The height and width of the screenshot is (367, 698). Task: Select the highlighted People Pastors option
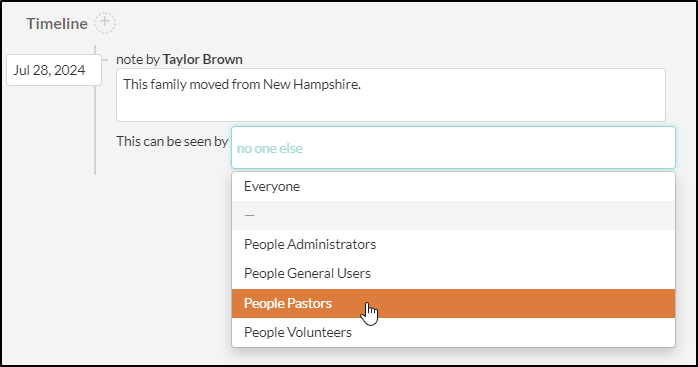coord(453,303)
